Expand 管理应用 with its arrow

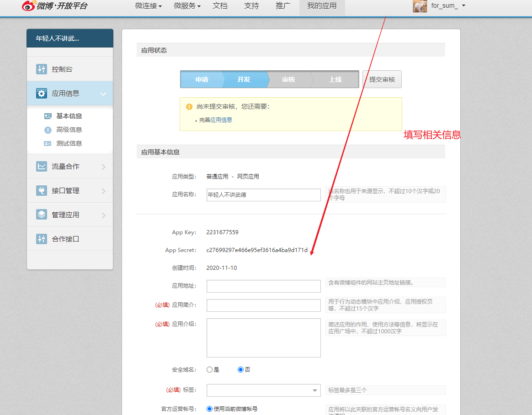103,215
